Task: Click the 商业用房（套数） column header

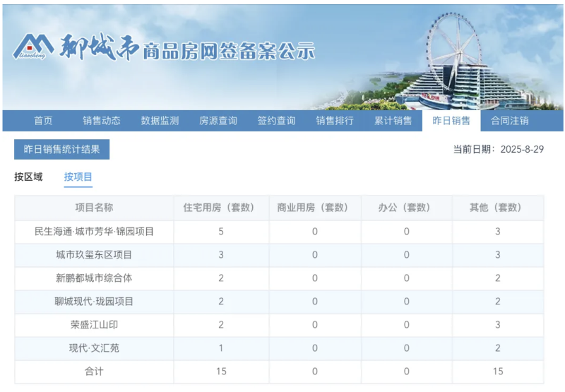Action: click(x=314, y=208)
